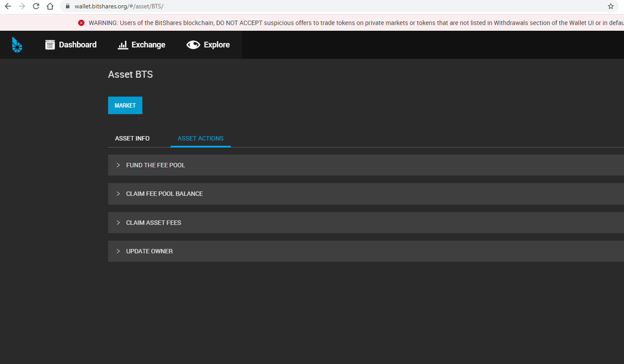Screen dimensions: 624x364
Task: Click the red warning error icon
Action: coord(81,23)
